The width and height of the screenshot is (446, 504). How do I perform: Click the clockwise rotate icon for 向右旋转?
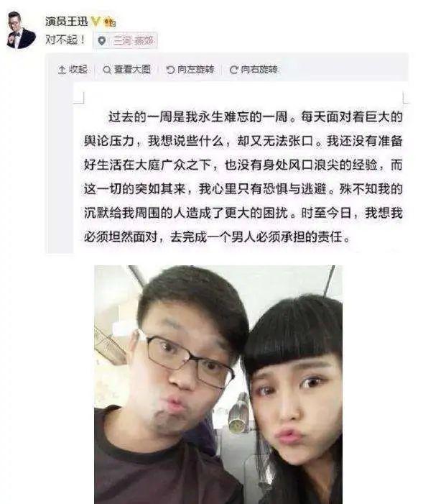[x=233, y=70]
